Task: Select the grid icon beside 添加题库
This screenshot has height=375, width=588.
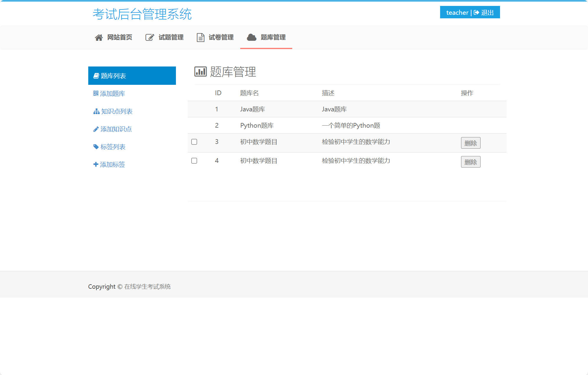Action: point(95,93)
